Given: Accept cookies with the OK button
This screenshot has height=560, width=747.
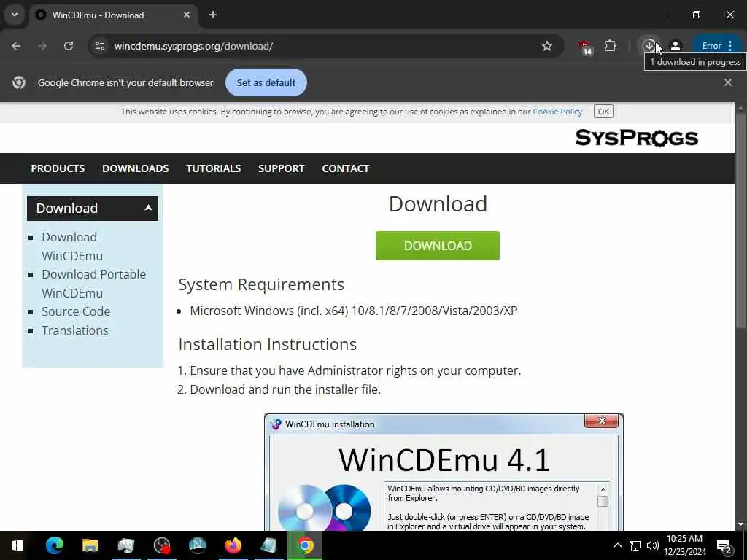Looking at the screenshot, I should pyautogui.click(x=603, y=112).
